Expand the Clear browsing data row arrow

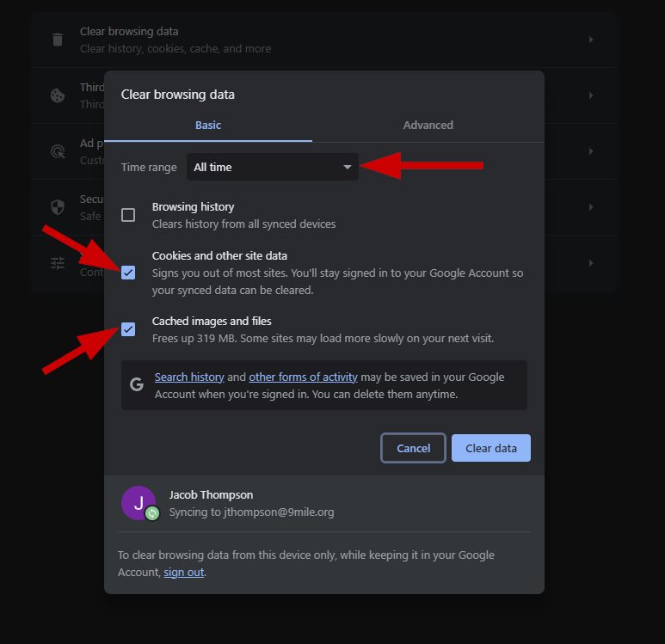591,40
